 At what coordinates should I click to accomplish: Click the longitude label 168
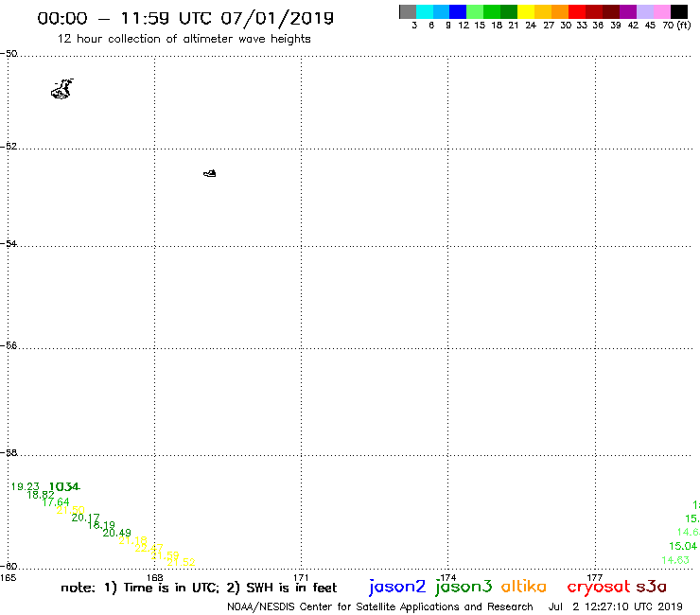point(155,577)
